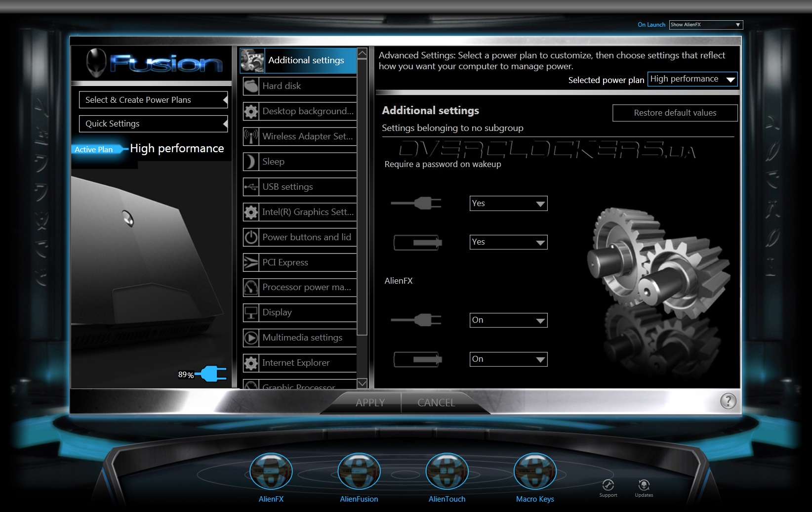The width and height of the screenshot is (812, 512).
Task: Expand Select & Create Power Plans
Action: pos(153,100)
